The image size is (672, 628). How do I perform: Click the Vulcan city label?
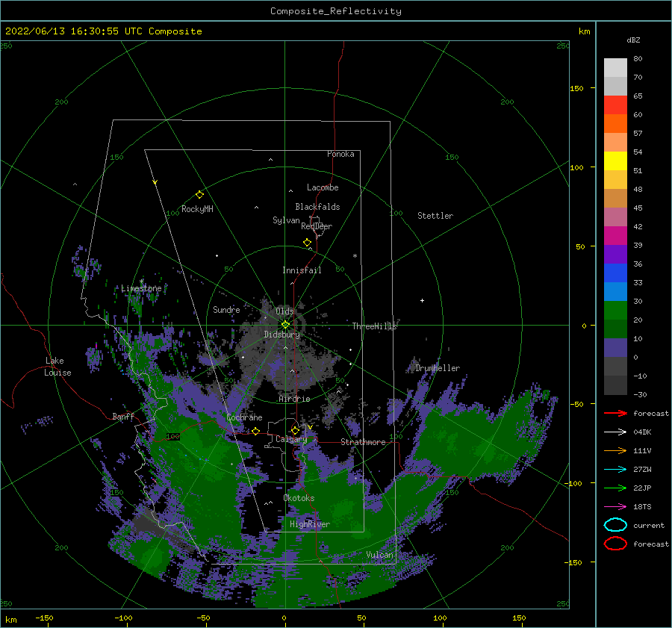(x=379, y=555)
